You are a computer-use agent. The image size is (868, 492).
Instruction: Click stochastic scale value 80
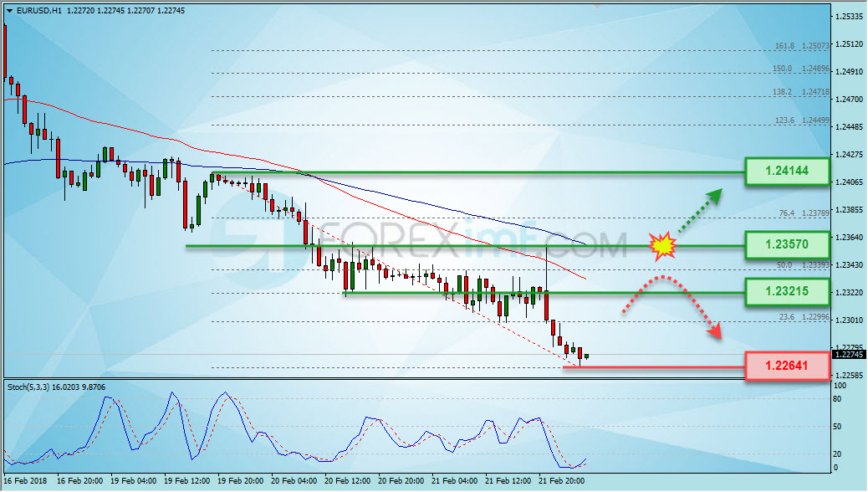838,399
